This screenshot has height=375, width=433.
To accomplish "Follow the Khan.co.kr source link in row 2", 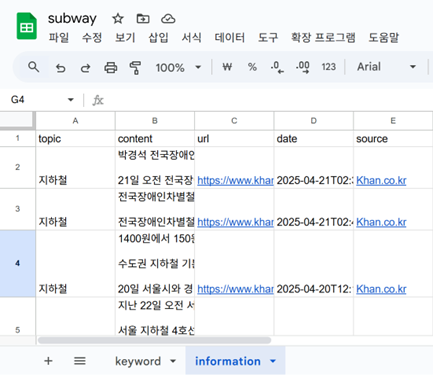I will (x=381, y=180).
